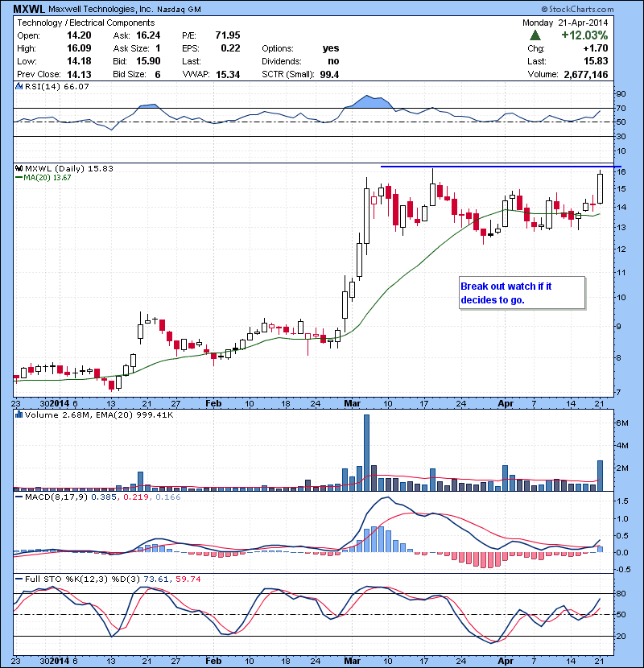Image resolution: width=644 pixels, height=668 pixels.
Task: Click the Dividends 'no' value
Action: click(x=334, y=61)
